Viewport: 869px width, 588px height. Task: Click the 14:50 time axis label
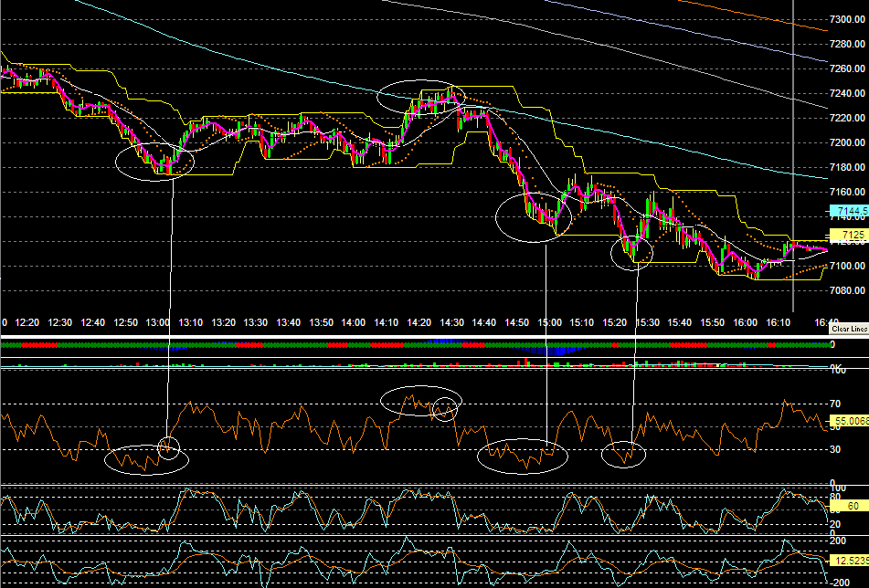pos(516,322)
